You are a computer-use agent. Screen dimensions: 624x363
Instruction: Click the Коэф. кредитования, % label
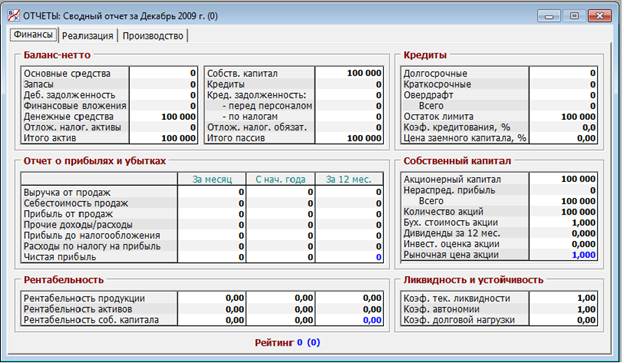pyautogui.click(x=456, y=127)
